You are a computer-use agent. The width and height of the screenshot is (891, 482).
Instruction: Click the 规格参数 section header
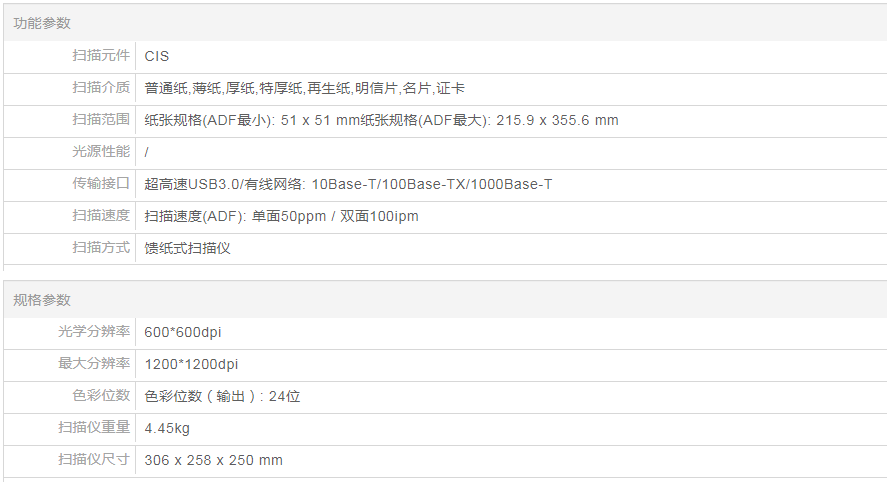click(x=42, y=300)
